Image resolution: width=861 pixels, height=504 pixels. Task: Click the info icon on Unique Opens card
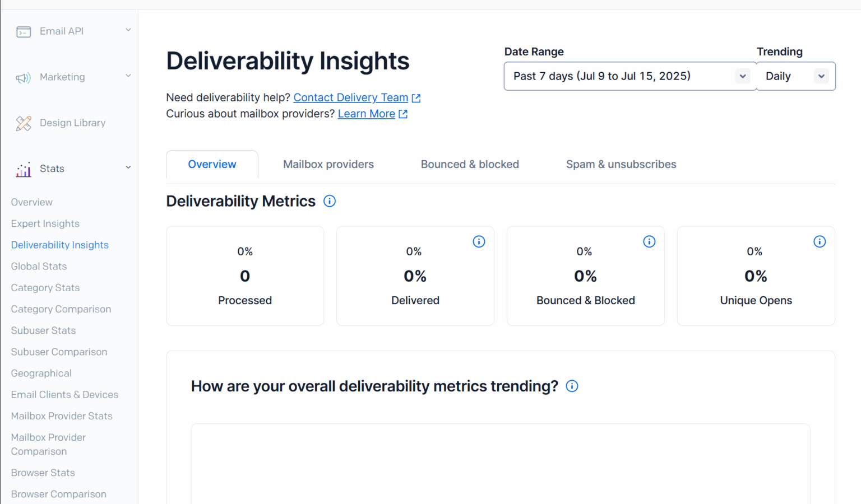click(x=820, y=241)
